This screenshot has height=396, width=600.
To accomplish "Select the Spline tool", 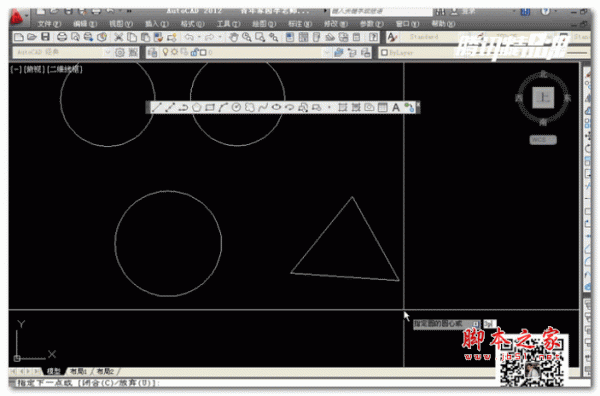I will [262, 108].
